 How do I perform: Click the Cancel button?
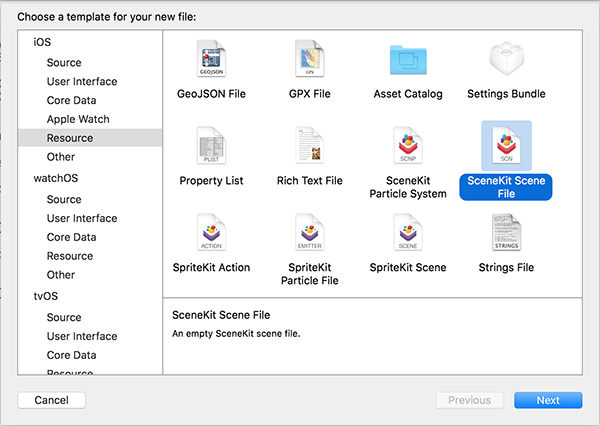click(52, 400)
